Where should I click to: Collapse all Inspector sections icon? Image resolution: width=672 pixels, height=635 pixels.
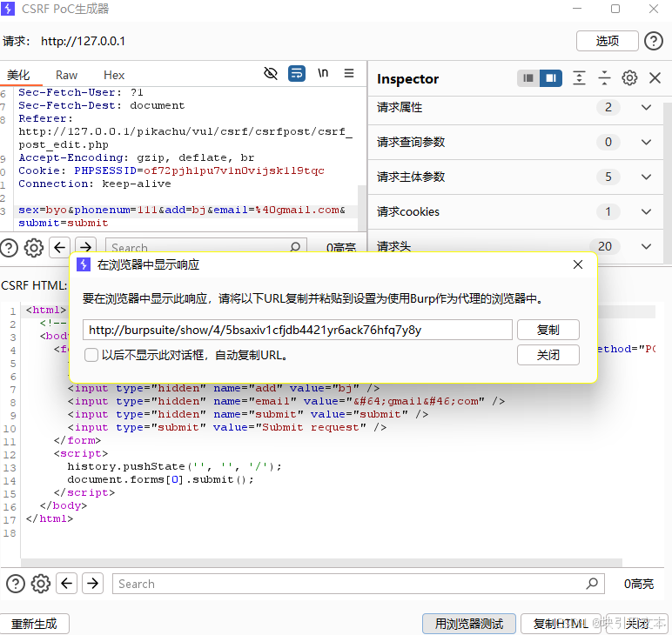coord(604,78)
